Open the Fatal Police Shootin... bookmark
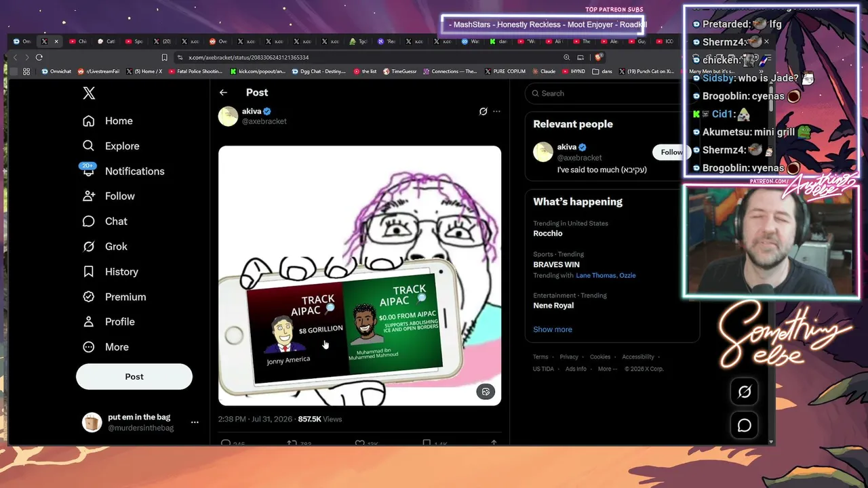Image resolution: width=868 pixels, height=488 pixels. (x=195, y=71)
